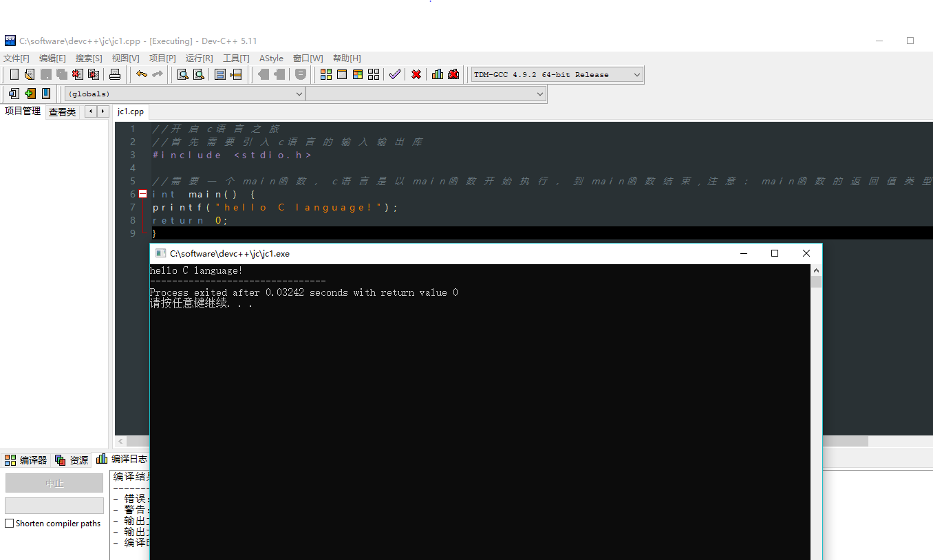Click the Dev-C++ app icon in title bar

10,41
